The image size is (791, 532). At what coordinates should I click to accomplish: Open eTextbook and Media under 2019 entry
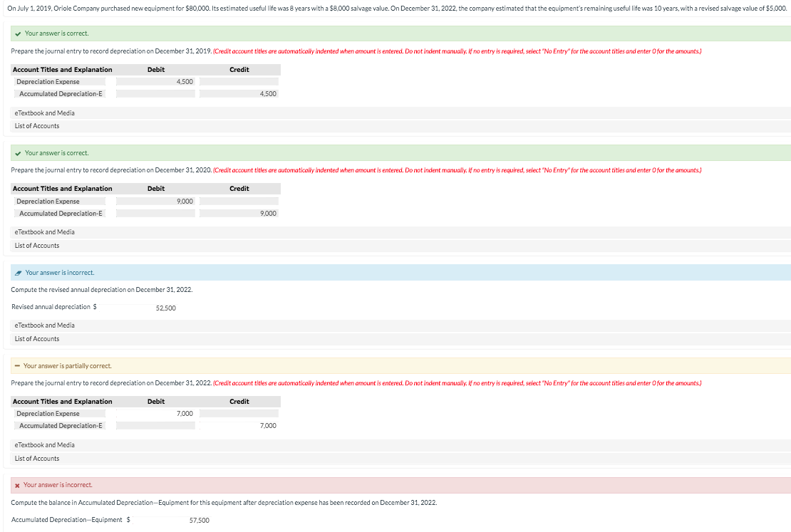point(44,113)
